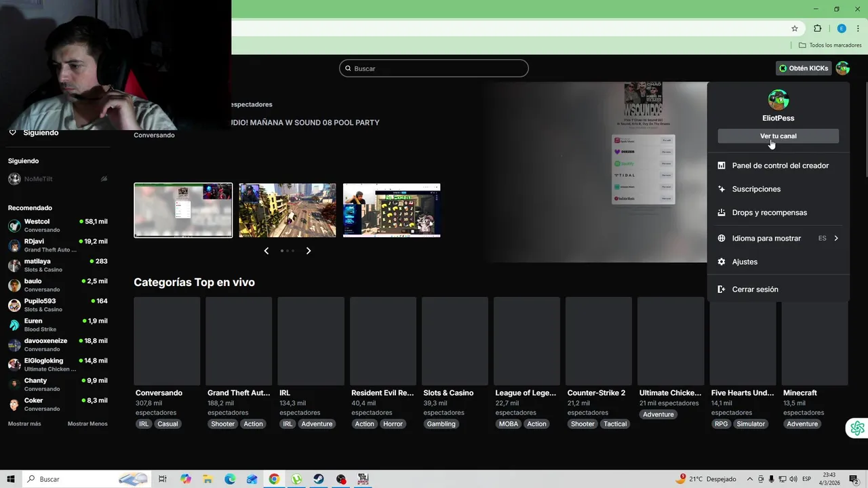Click Euren channel avatar in sidebar
The width and height of the screenshot is (868, 488).
point(14,325)
